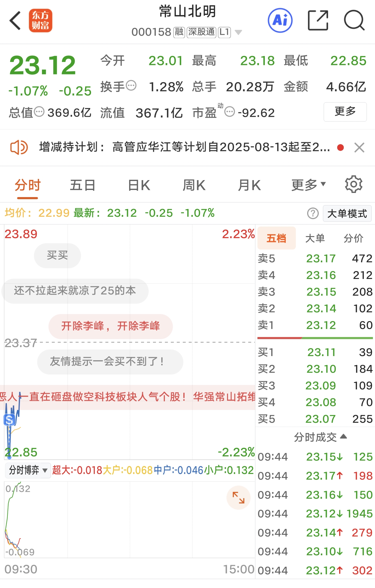Viewport: 375px width, 588px height.
Task: Click the trade row with volume 302
Action: pos(315,570)
